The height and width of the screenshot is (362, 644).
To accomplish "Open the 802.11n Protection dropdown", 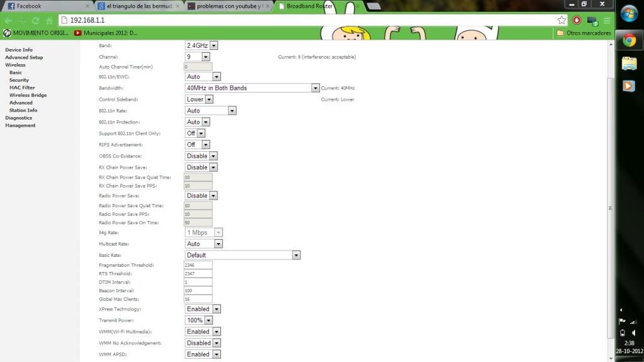I will pos(197,122).
